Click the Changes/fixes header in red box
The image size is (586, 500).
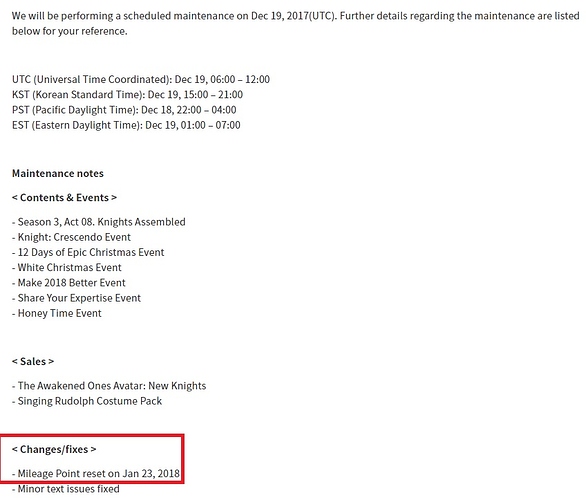[x=54, y=449]
